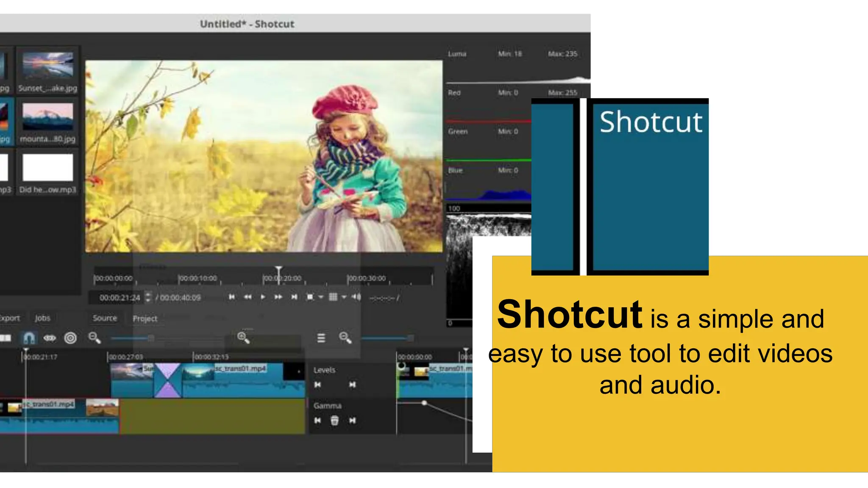Click the Red channel histogram label

tap(454, 92)
